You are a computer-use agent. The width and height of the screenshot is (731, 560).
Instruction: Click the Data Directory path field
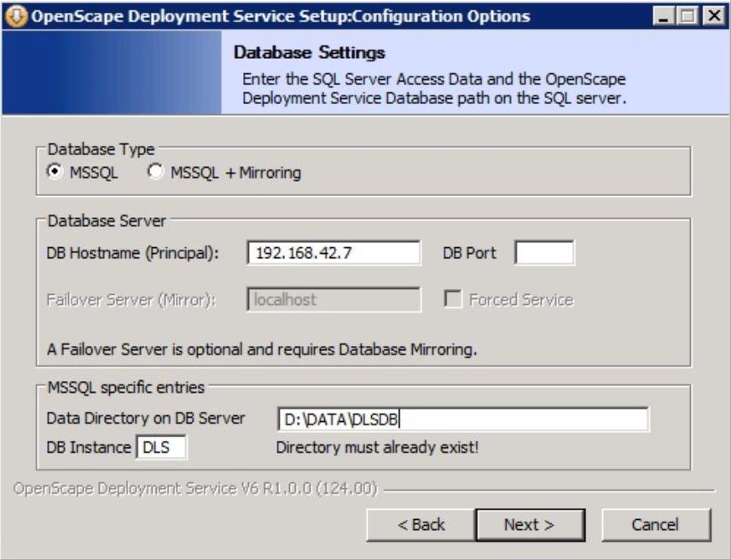point(462,419)
